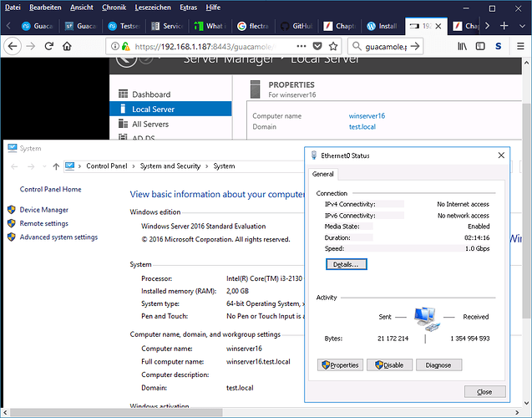Open the Ansicht menu
Viewport: 532px width, 418px height.
[x=82, y=8]
